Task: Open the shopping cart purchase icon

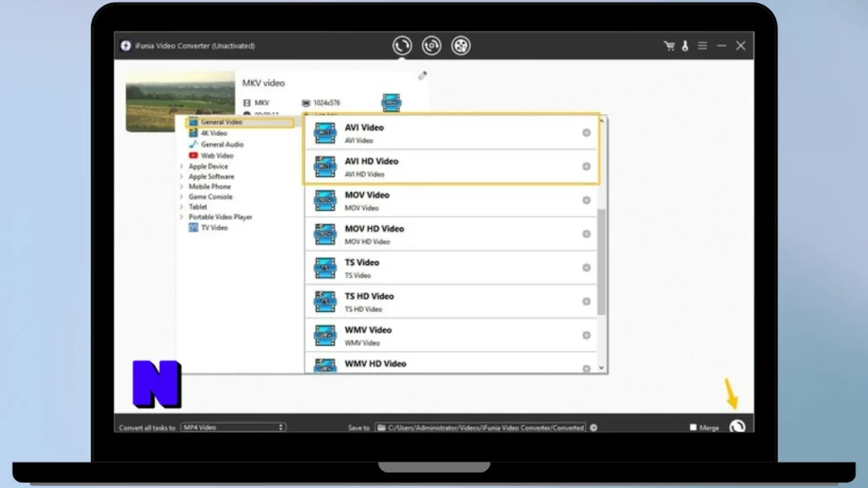Action: click(670, 46)
